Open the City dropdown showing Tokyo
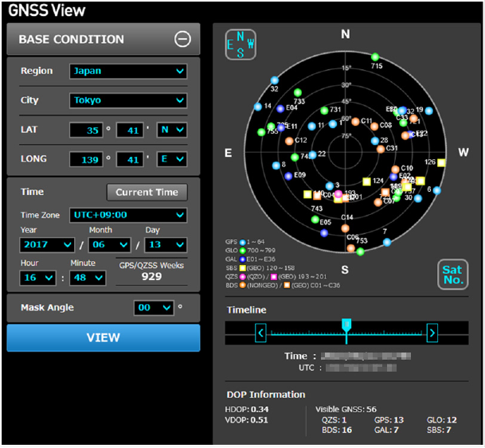485x448 pixels. 128,100
